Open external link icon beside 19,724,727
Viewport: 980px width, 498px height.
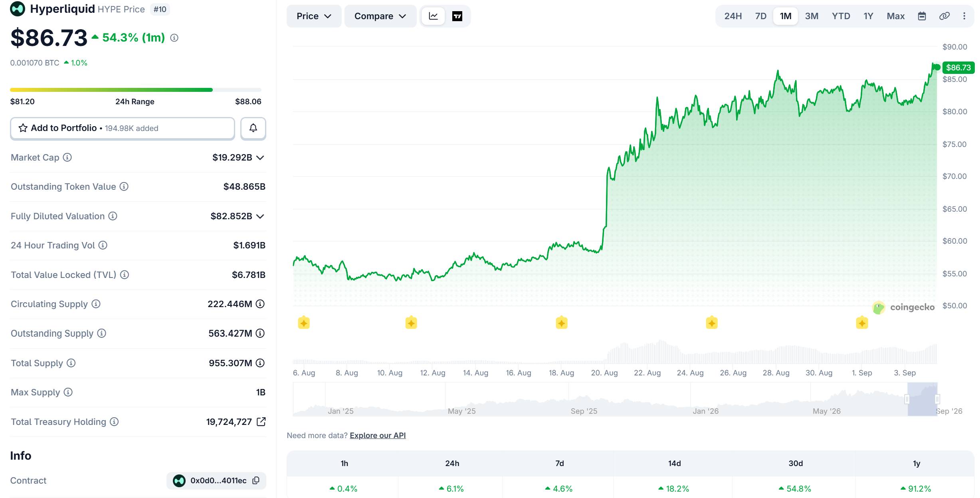(261, 422)
